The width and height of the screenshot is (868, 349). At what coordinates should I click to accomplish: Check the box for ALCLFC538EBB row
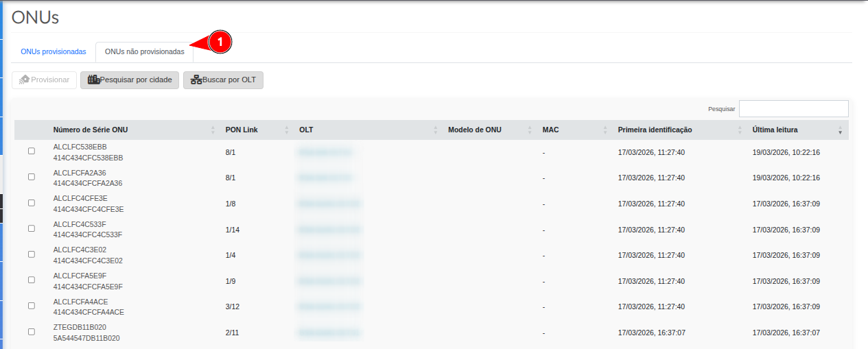32,151
